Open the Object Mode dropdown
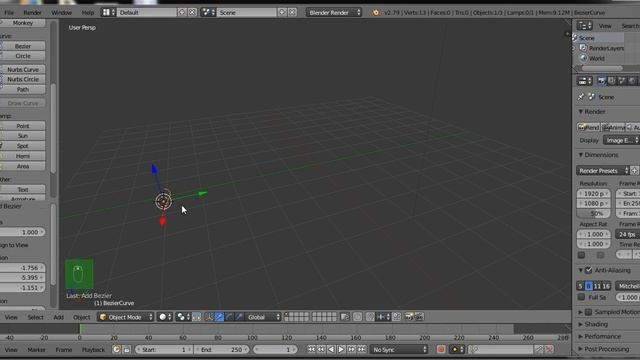Image resolution: width=640 pixels, height=360 pixels. tap(126, 317)
